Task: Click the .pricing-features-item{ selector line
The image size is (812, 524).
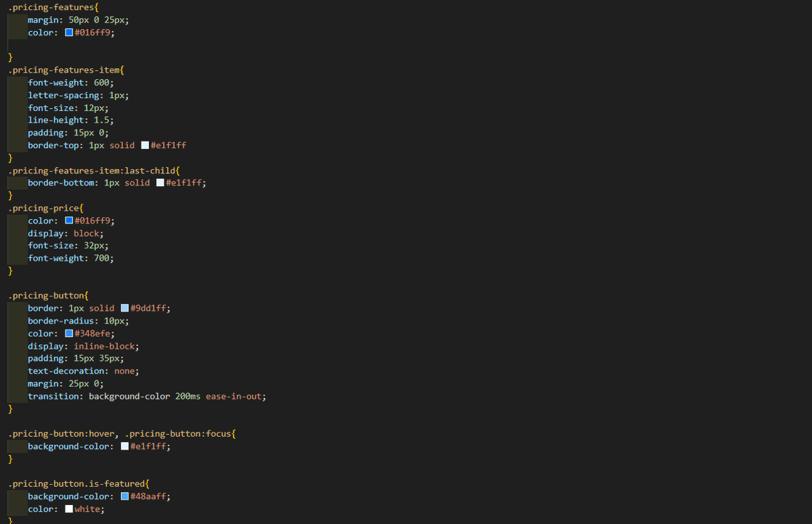Action: (x=66, y=70)
